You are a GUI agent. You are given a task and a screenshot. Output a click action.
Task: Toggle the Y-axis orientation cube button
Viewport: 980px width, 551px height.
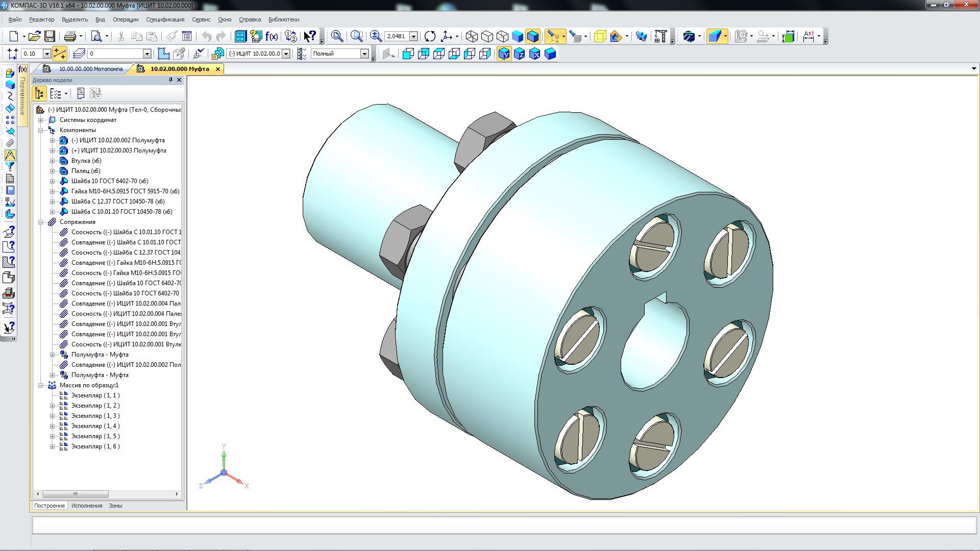(504, 54)
